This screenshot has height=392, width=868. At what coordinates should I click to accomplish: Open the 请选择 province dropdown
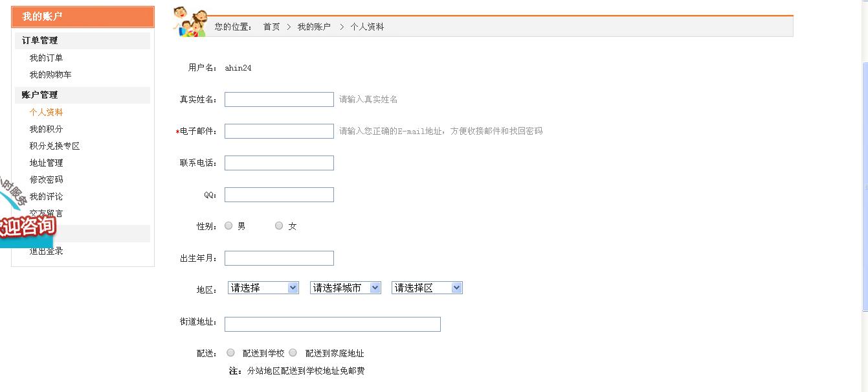[263, 288]
